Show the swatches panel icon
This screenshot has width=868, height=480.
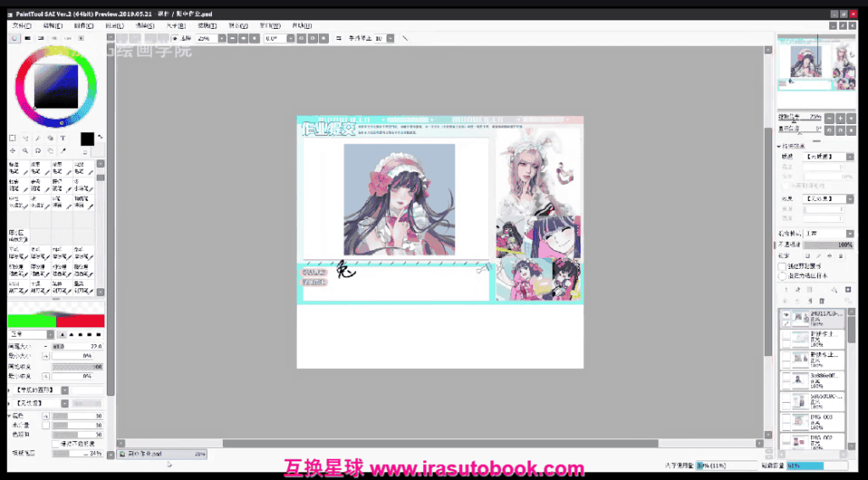[x=68, y=38]
